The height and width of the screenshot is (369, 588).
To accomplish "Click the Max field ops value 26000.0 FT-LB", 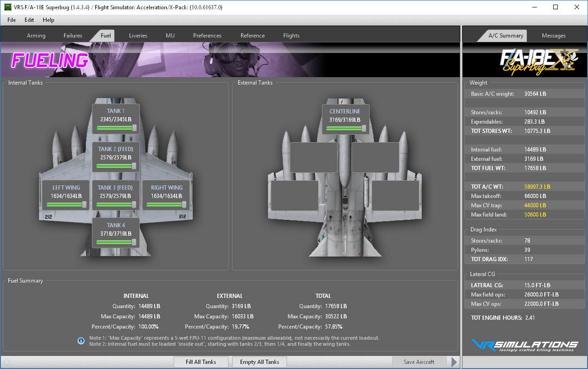I will (x=541, y=295).
